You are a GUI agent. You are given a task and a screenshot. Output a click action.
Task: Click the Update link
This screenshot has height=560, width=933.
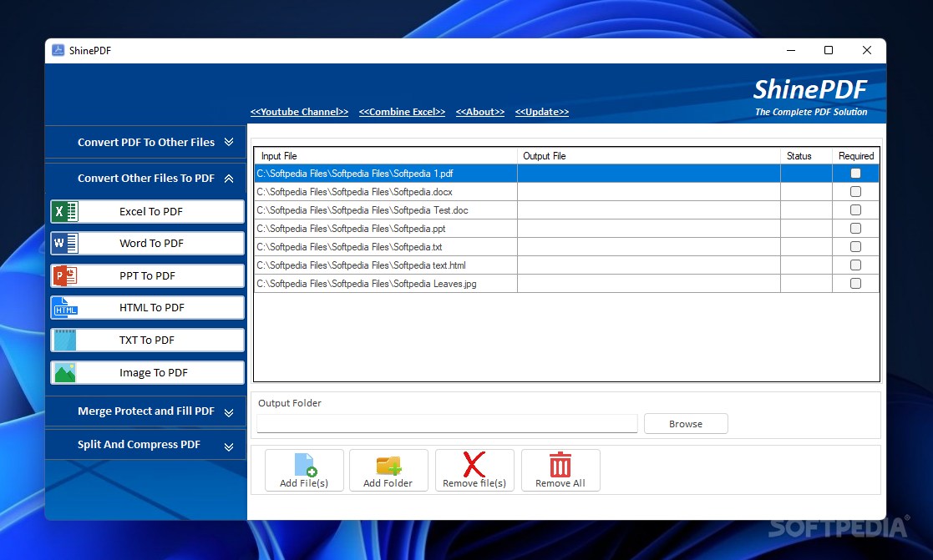coord(542,112)
